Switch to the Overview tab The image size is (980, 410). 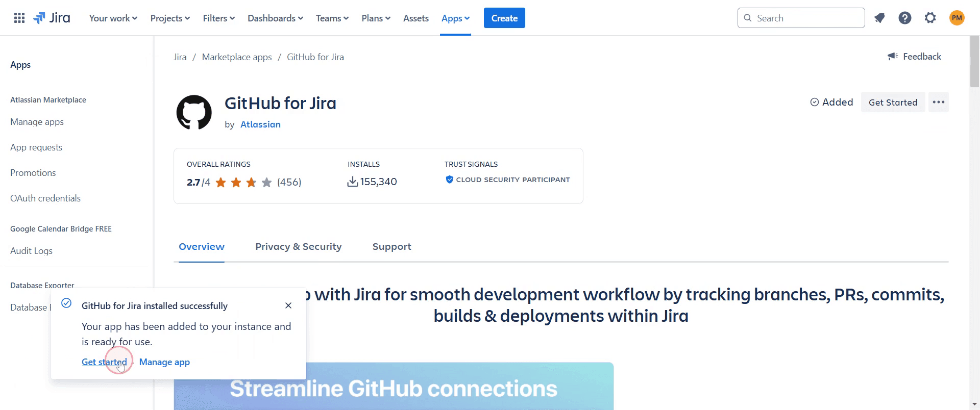click(x=202, y=246)
